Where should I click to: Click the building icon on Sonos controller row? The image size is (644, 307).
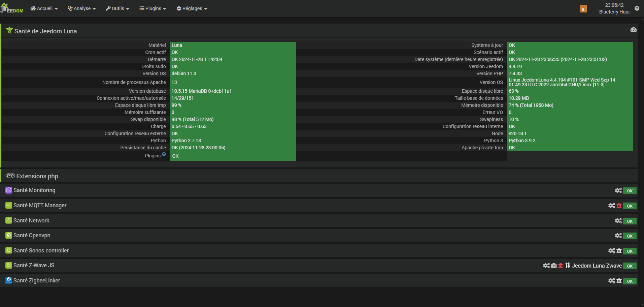coord(619,251)
